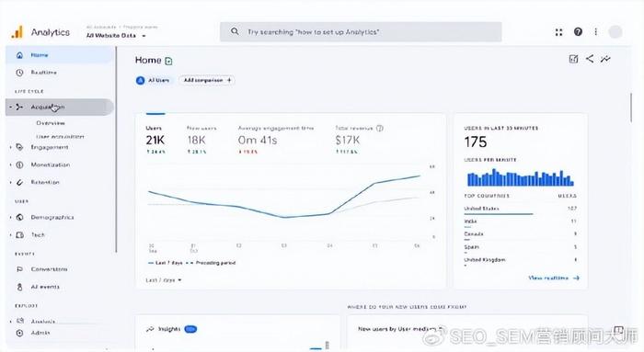Viewport: 644px width, 352px height.
Task: Click the Add comparison button
Action: click(207, 80)
